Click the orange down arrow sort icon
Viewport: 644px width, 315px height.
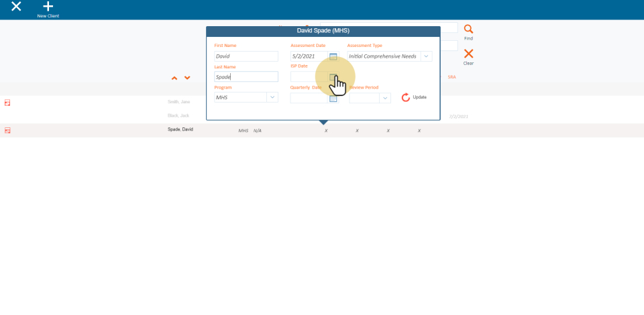(x=187, y=78)
